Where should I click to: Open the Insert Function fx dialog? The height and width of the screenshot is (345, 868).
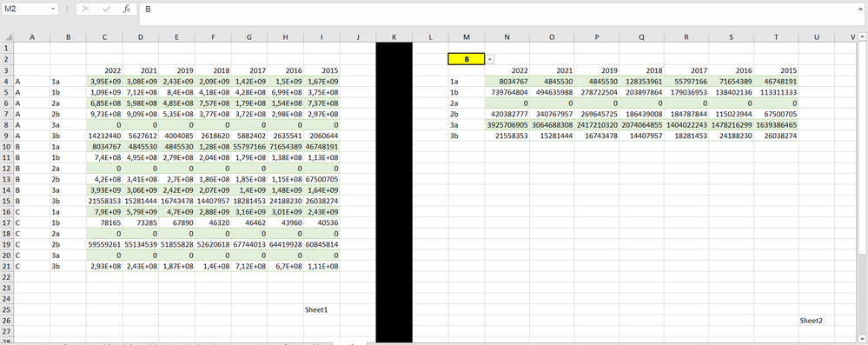[126, 10]
